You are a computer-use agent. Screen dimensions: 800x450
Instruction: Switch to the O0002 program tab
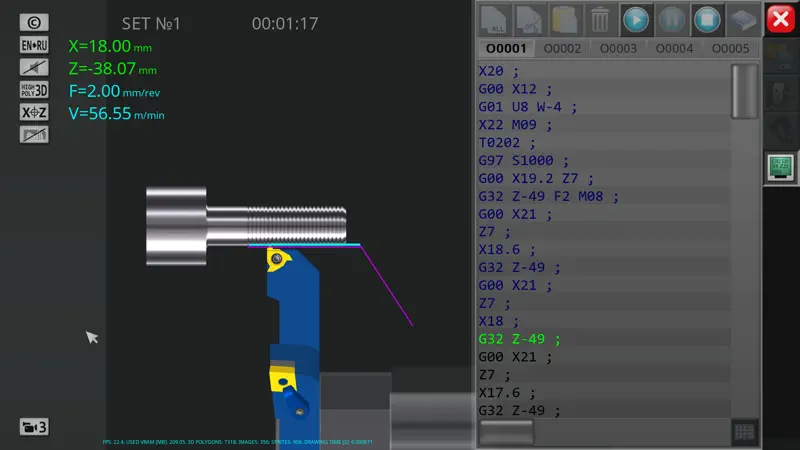click(x=562, y=48)
